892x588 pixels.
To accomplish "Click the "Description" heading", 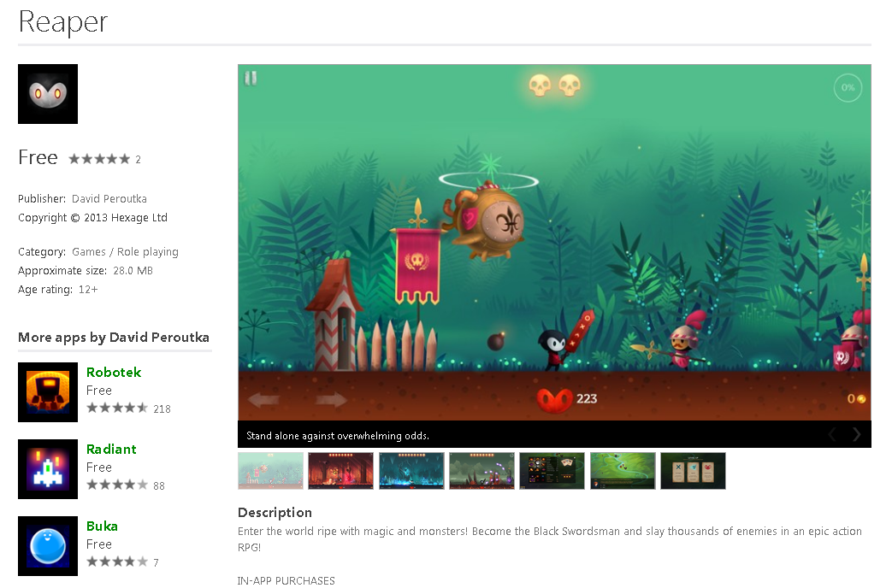I will (275, 513).
